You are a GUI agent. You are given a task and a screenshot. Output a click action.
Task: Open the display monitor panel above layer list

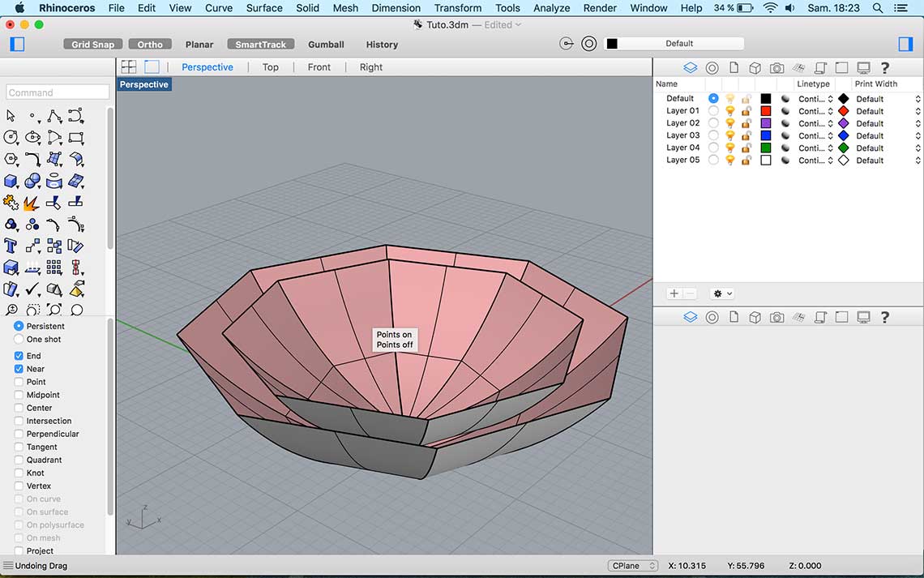(x=863, y=68)
